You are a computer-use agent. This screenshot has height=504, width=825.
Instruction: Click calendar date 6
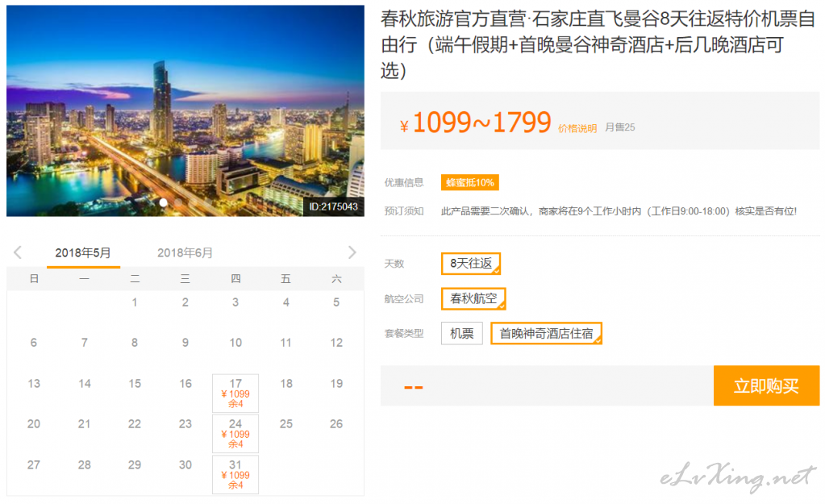click(34, 343)
